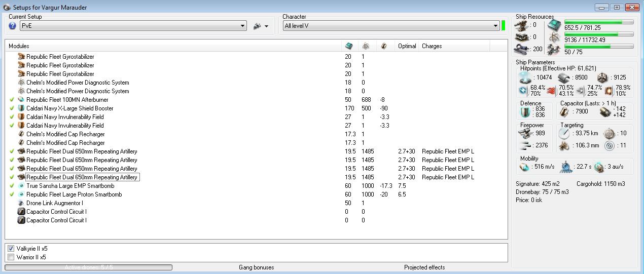644x274 pixels.
Task: Click the armor hitpoints icon showing 8500
Action: pyautogui.click(x=564, y=77)
